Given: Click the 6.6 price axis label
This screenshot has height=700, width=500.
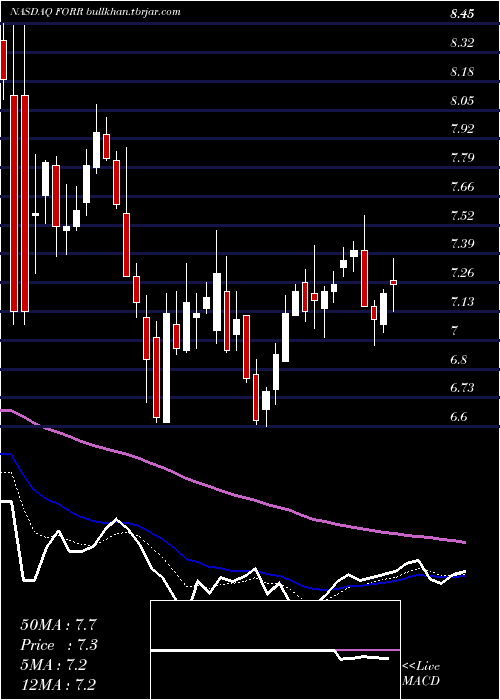Looking at the screenshot, I should [x=458, y=417].
